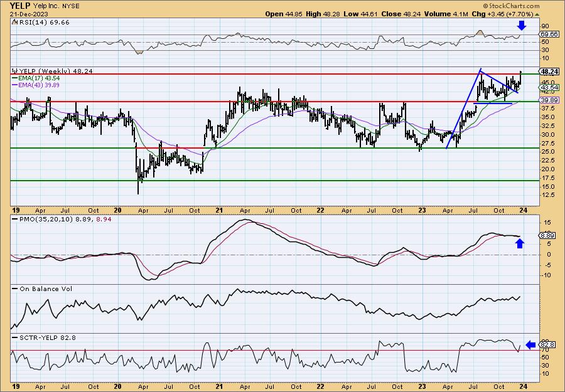
Task: Open the StockCharts.com watermark link
Action: coord(511,6)
